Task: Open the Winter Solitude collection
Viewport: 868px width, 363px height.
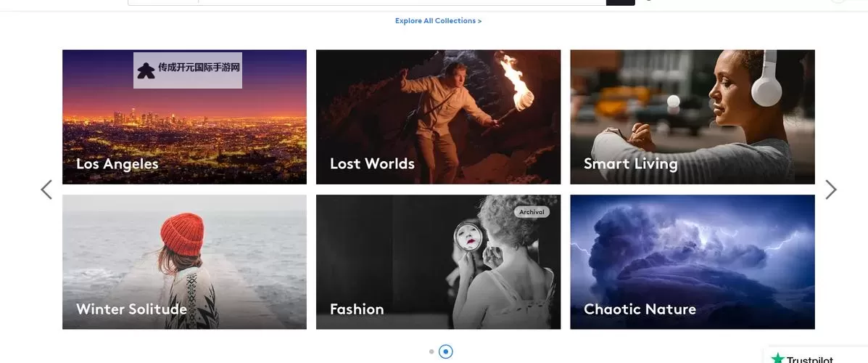Action: [x=184, y=261]
